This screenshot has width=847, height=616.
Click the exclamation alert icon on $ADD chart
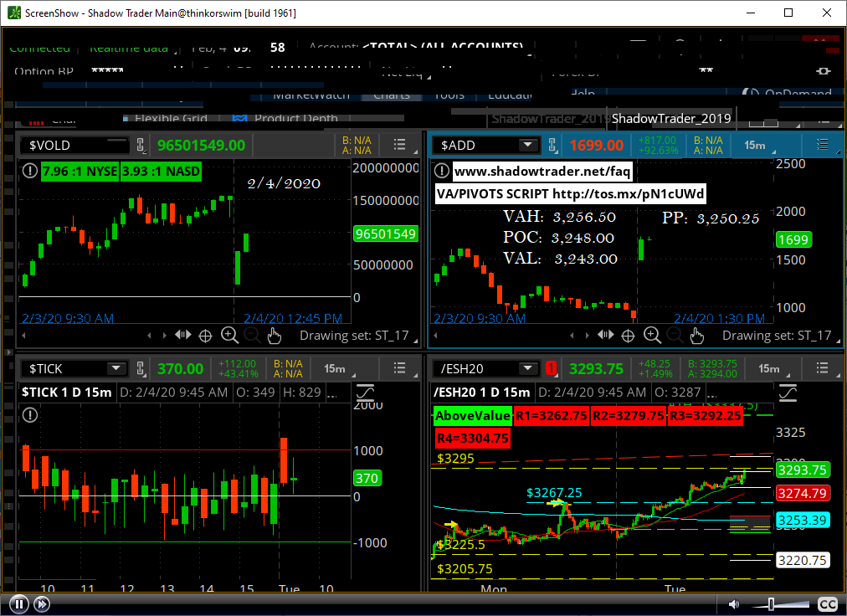pos(442,171)
